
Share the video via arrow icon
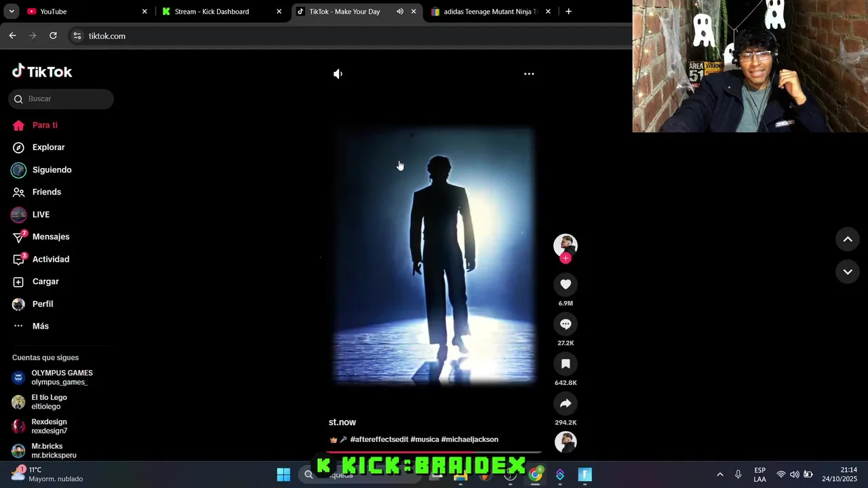pyautogui.click(x=566, y=404)
